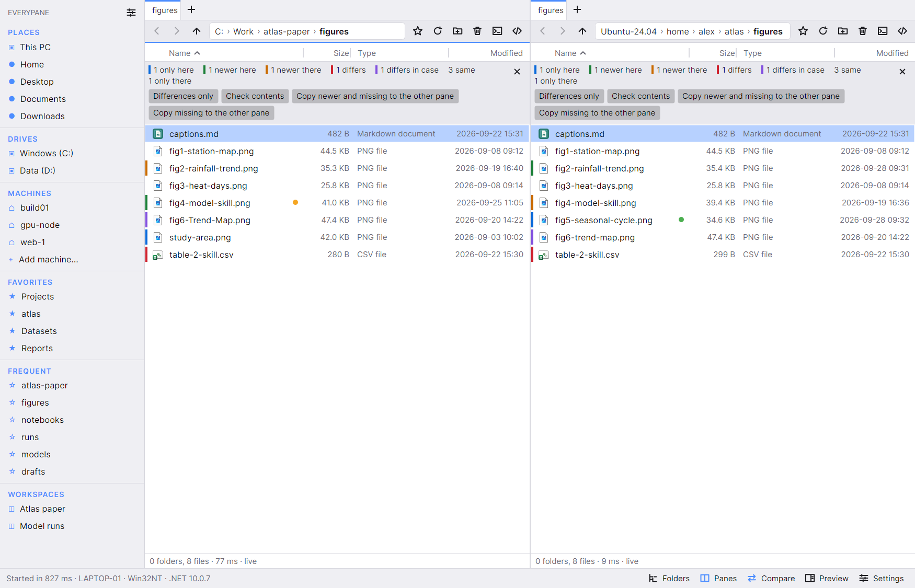Viewport: 915px width, 588px height.
Task: Open the EVERYPANE sidebar options sliders icon
Action: tap(131, 13)
